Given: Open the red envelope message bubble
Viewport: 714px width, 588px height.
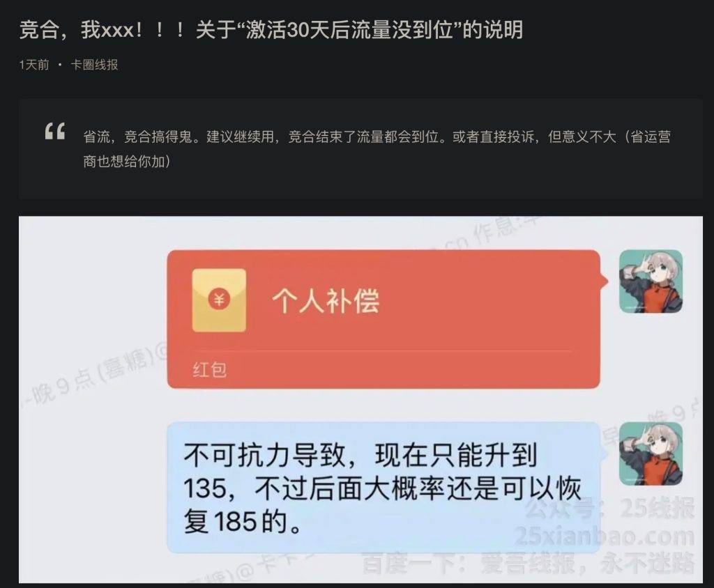Looking at the screenshot, I should click(x=384, y=319).
